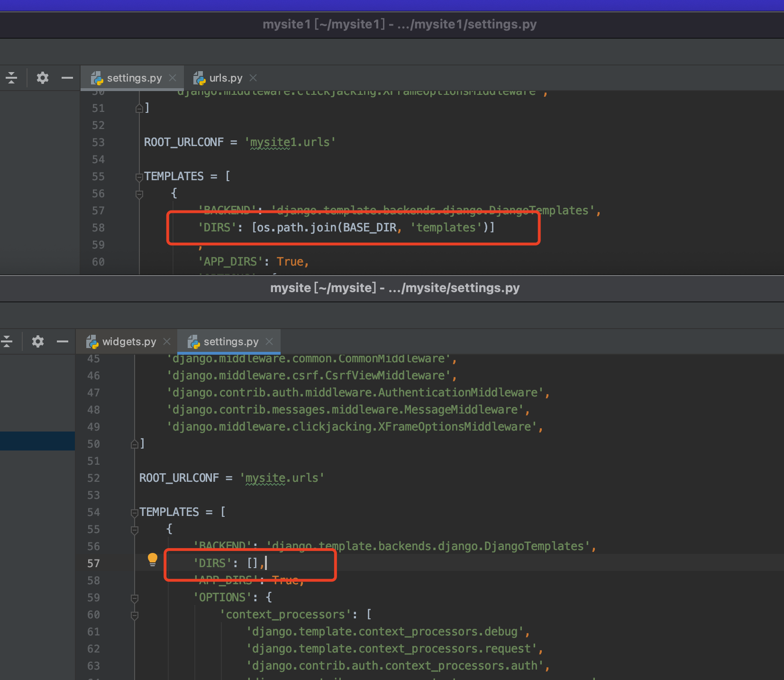Viewport: 784px width, 680px height.
Task: Switch to urls.py tab in mysite1 window
Action: coord(226,78)
